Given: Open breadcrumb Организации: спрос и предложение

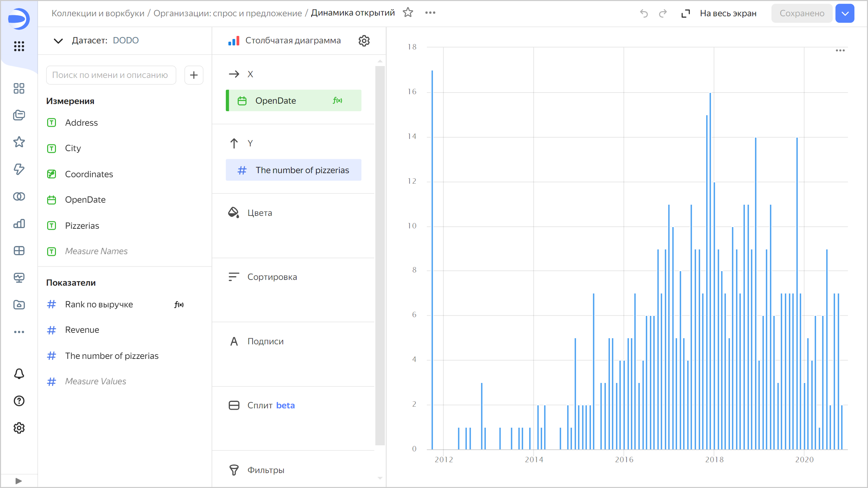Looking at the screenshot, I should click(228, 13).
